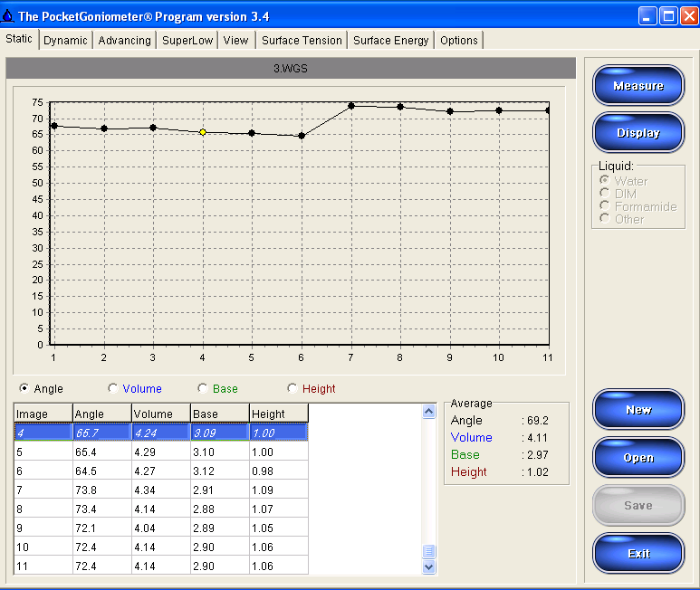Click the graph data point at image 7
The height and width of the screenshot is (590, 700).
[351, 106]
